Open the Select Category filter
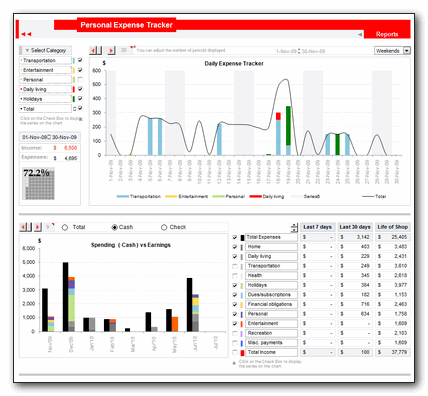The height and width of the screenshot is (396, 428). (x=45, y=50)
